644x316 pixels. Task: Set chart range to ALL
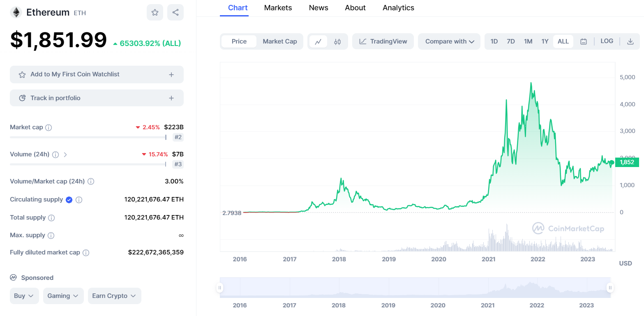pos(563,41)
